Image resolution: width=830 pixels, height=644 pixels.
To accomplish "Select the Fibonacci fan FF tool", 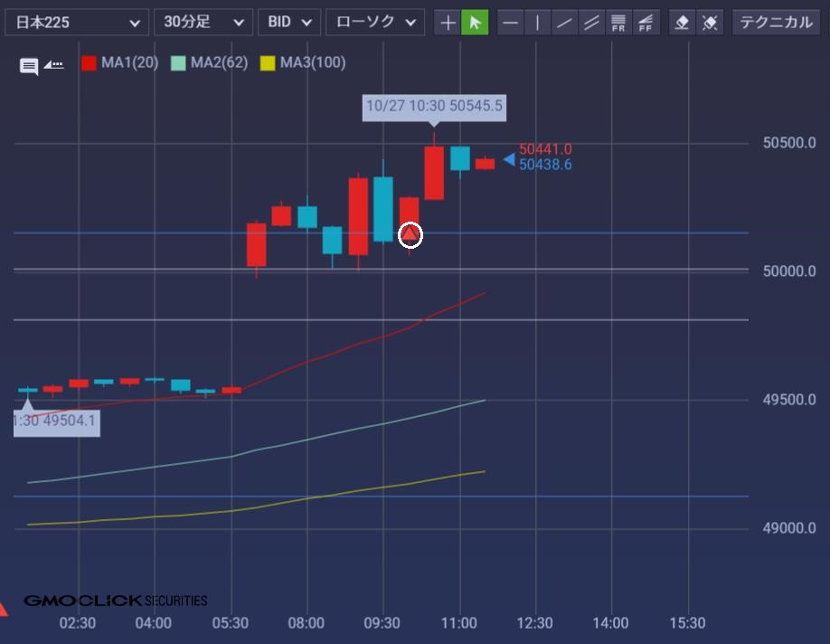I will pyautogui.click(x=646, y=23).
